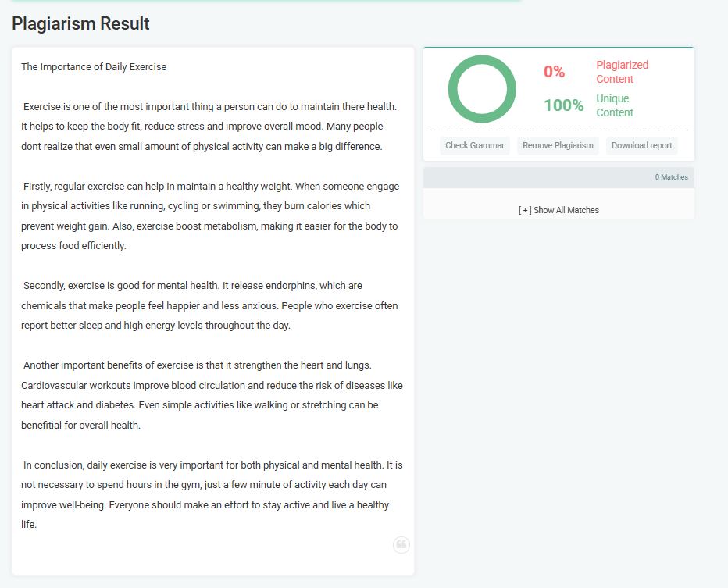
Task: Click the paragraph starting with Firstly
Action: coord(211,216)
